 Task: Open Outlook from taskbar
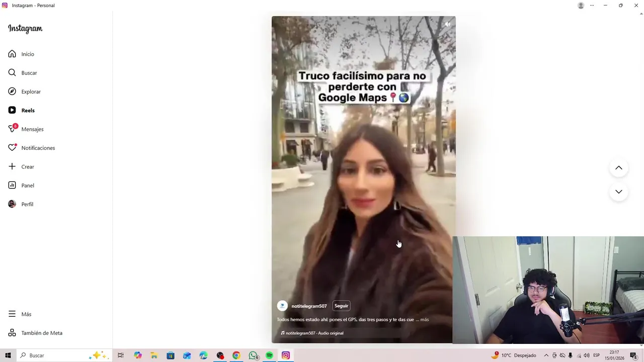pos(187,355)
